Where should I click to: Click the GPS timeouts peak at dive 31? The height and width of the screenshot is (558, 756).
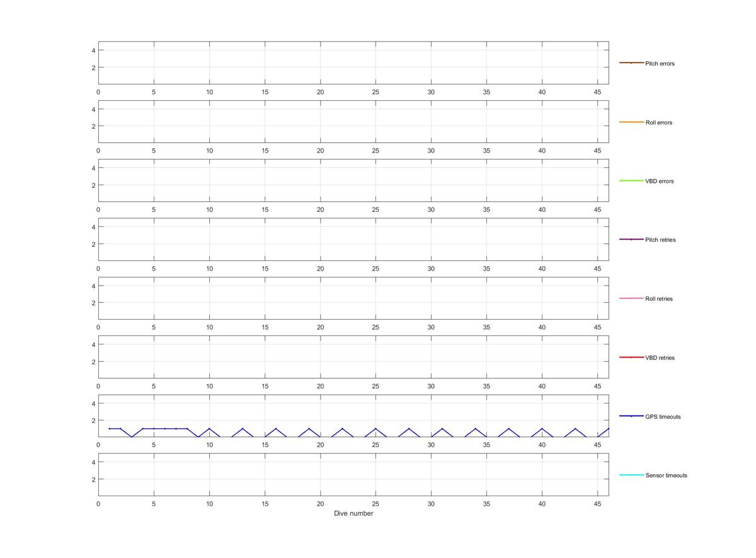442,429
